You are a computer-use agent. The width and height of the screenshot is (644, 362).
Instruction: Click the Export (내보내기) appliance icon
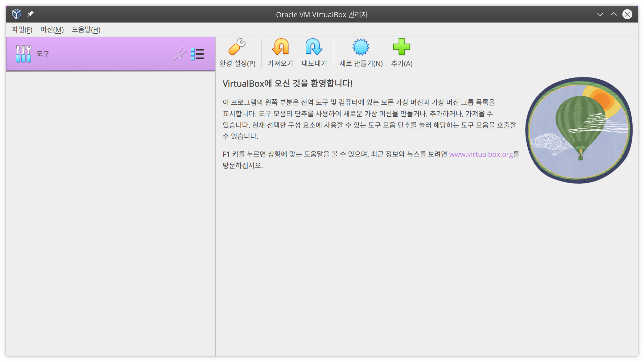(x=314, y=47)
